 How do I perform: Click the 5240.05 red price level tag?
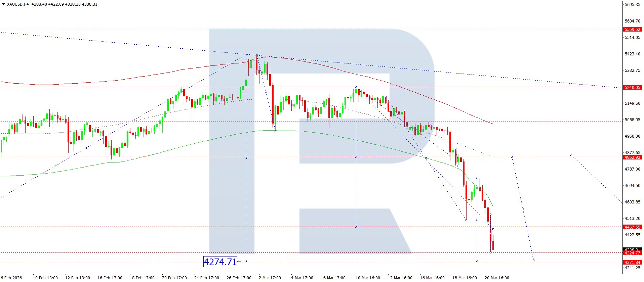coord(632,88)
